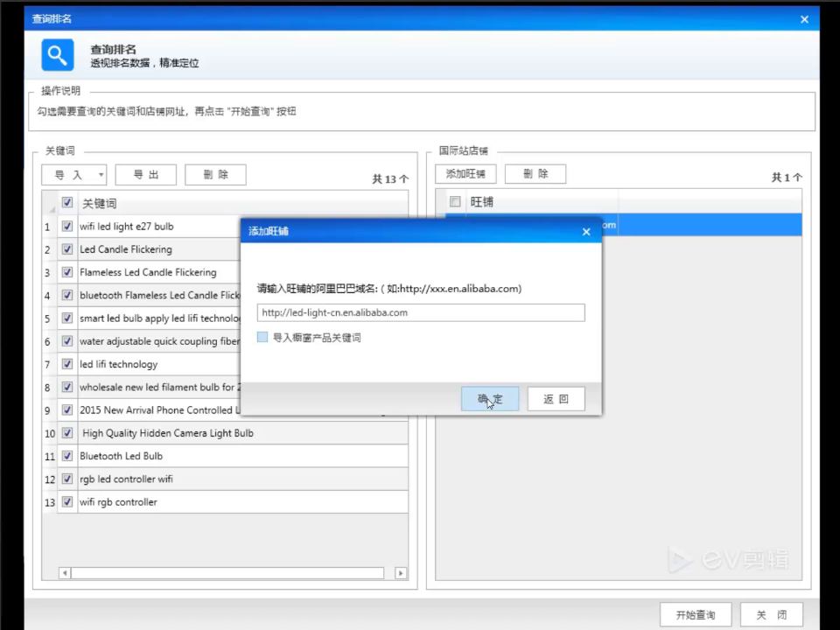Uncheck 'Bluetooth Led Bulb' checkbox

pos(67,456)
